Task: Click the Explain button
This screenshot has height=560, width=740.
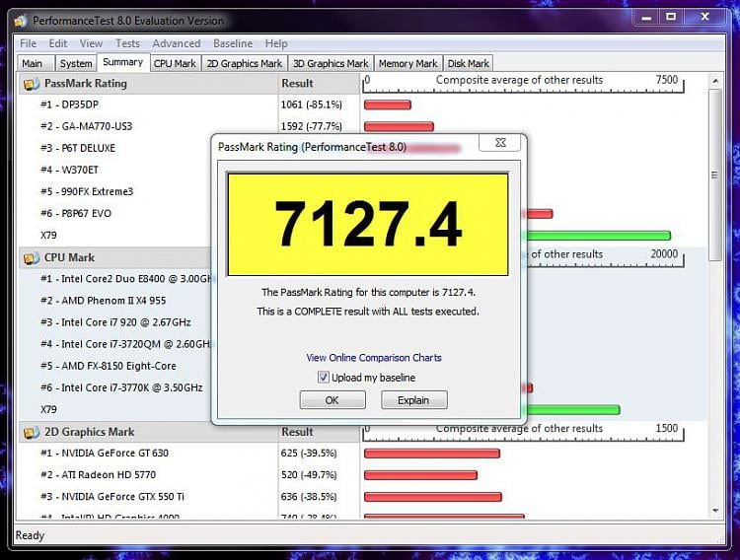Action: pos(413,400)
